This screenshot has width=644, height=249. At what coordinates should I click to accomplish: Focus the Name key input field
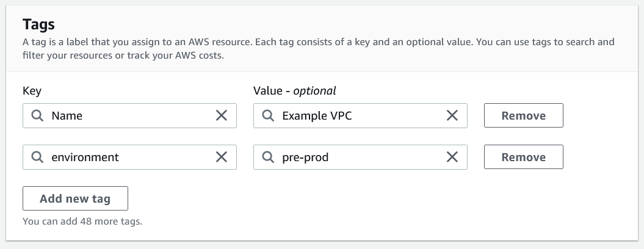(128, 115)
